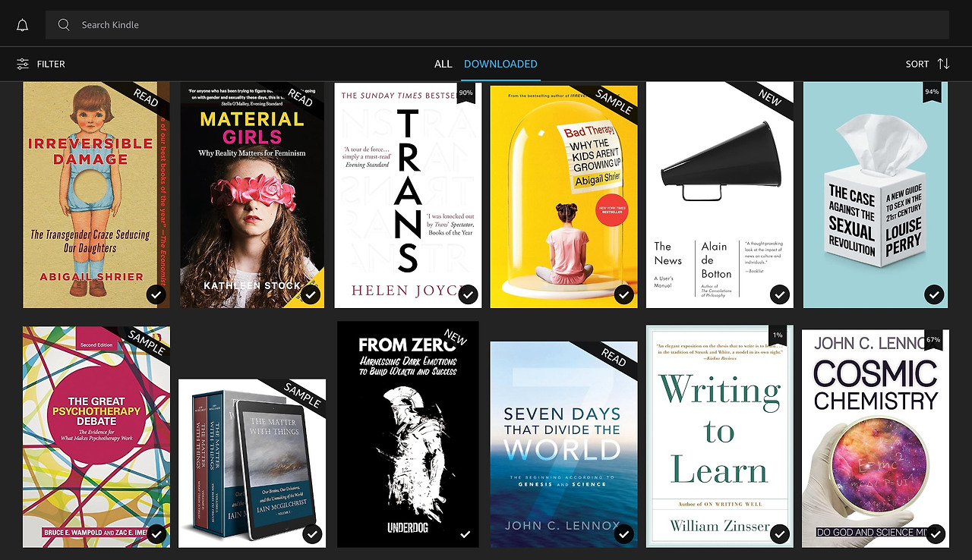Click 67% progress badge on Cosmic Chemistry
The height and width of the screenshot is (560, 972).
933,340
